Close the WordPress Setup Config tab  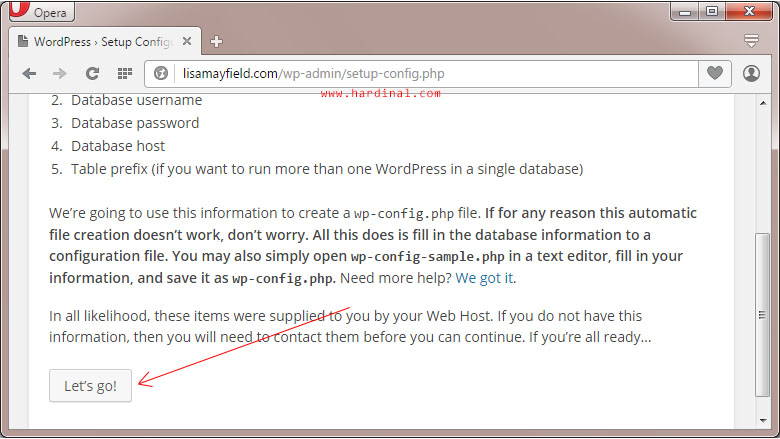coord(187,41)
